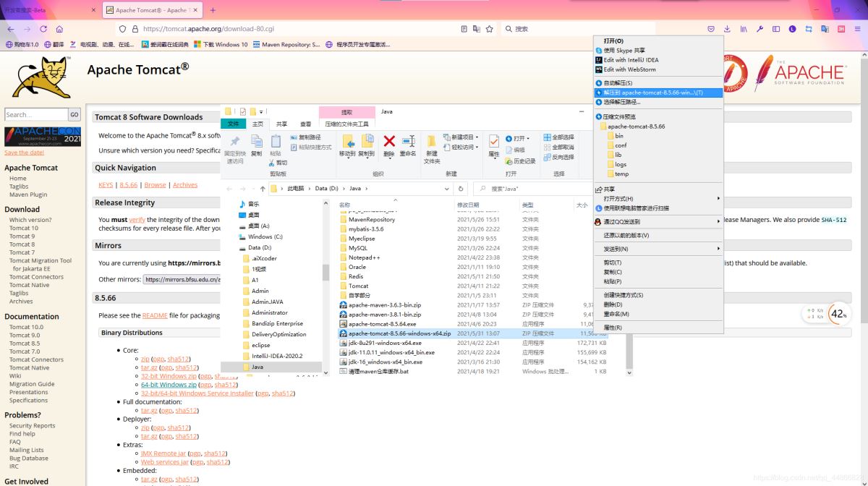Click the 32-bit Windows zip link
868x486 pixels.
tap(169, 376)
